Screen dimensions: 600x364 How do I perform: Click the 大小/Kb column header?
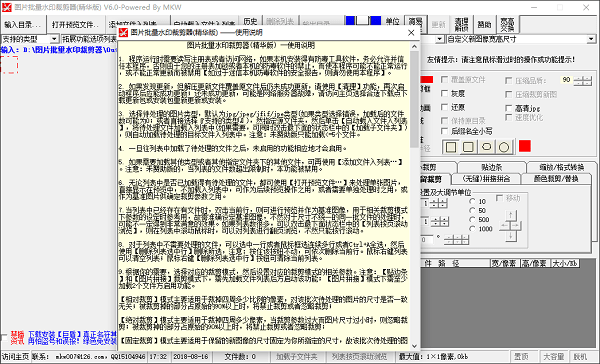[565, 263]
